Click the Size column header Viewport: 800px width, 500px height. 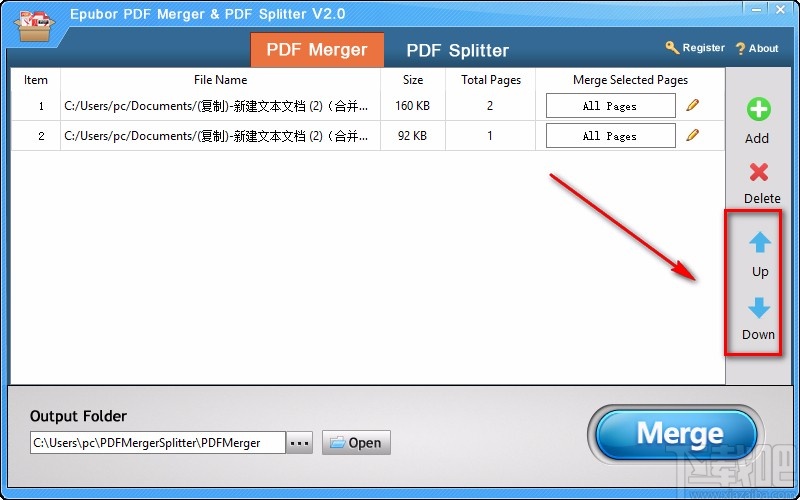coord(413,80)
